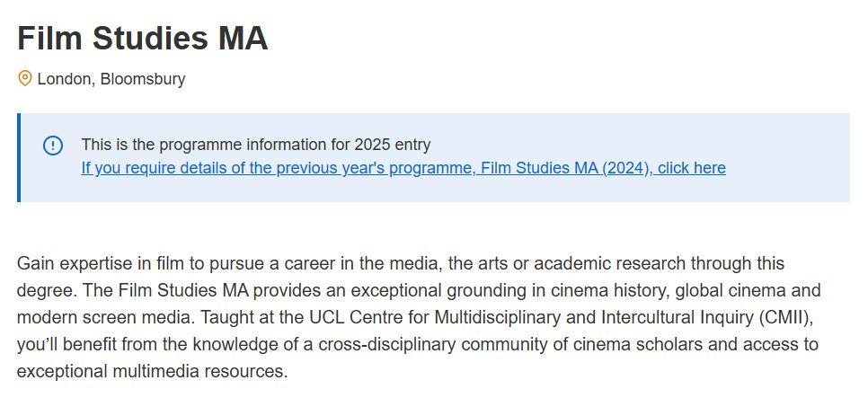Click the "programme information for 2025 entry" notice text
The image size is (868, 398).
255,145
